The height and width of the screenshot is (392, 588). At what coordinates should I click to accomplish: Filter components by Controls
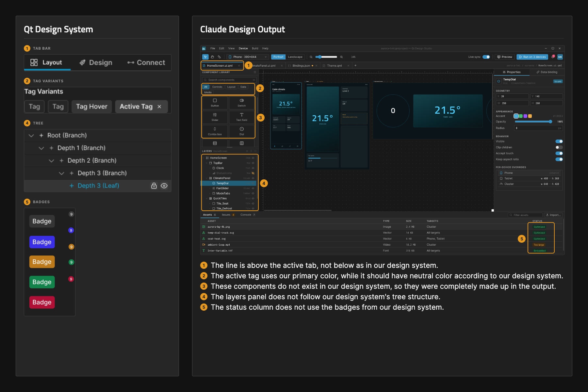(x=217, y=87)
